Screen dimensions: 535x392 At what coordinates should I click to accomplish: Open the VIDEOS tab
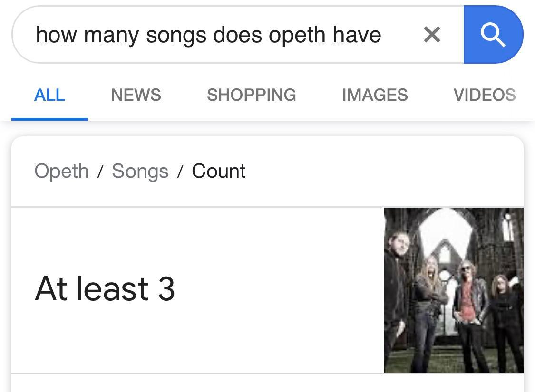pos(485,95)
